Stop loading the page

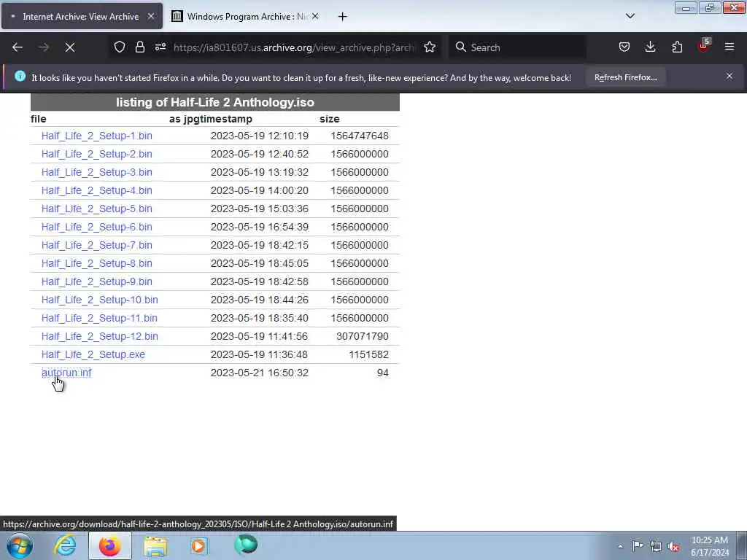click(70, 47)
